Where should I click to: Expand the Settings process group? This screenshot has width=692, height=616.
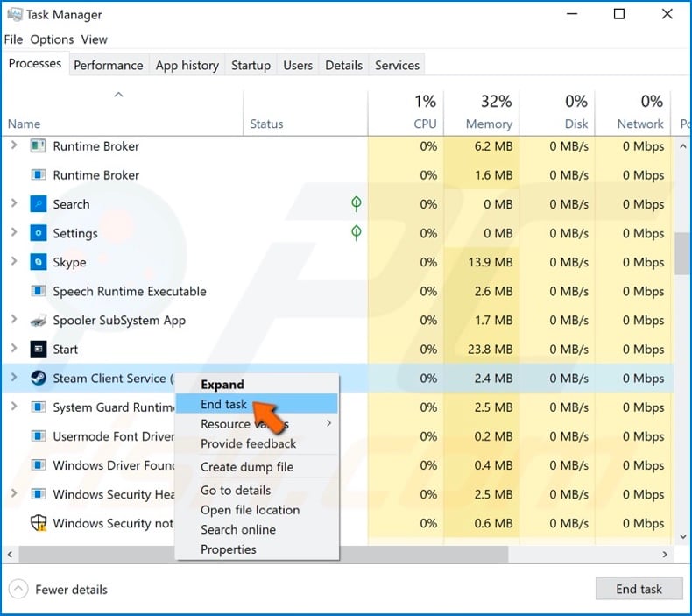[14, 232]
